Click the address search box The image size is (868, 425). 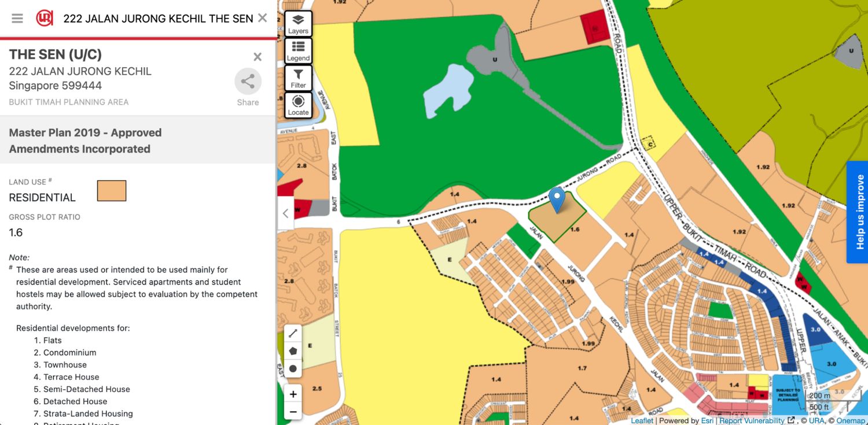[156, 19]
